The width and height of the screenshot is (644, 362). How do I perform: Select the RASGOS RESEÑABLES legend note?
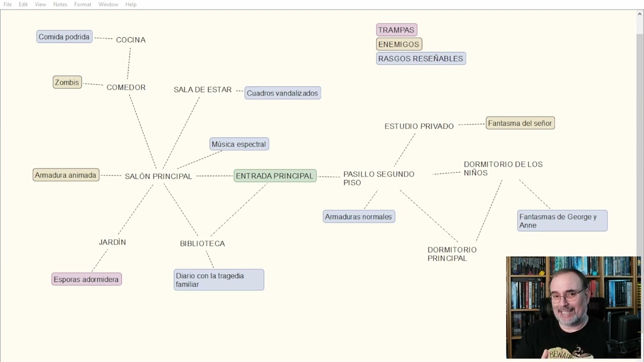(x=421, y=59)
